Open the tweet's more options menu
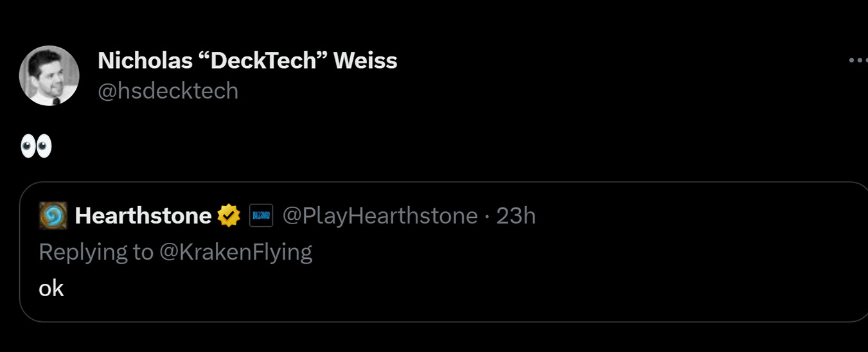 pos(858,60)
